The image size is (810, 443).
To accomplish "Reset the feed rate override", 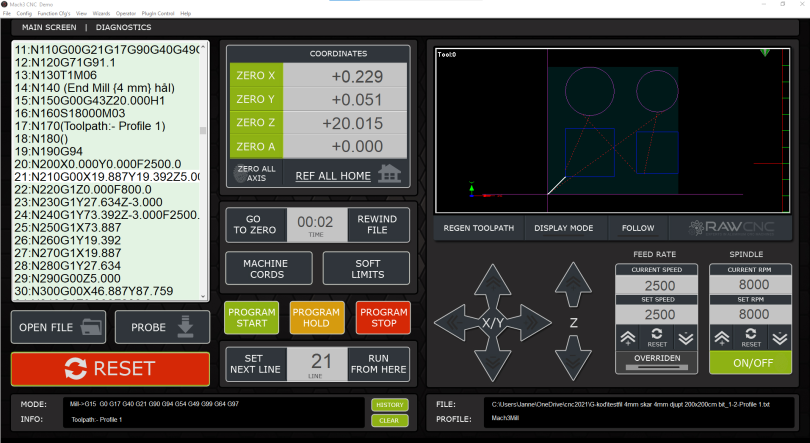I will click(657, 338).
